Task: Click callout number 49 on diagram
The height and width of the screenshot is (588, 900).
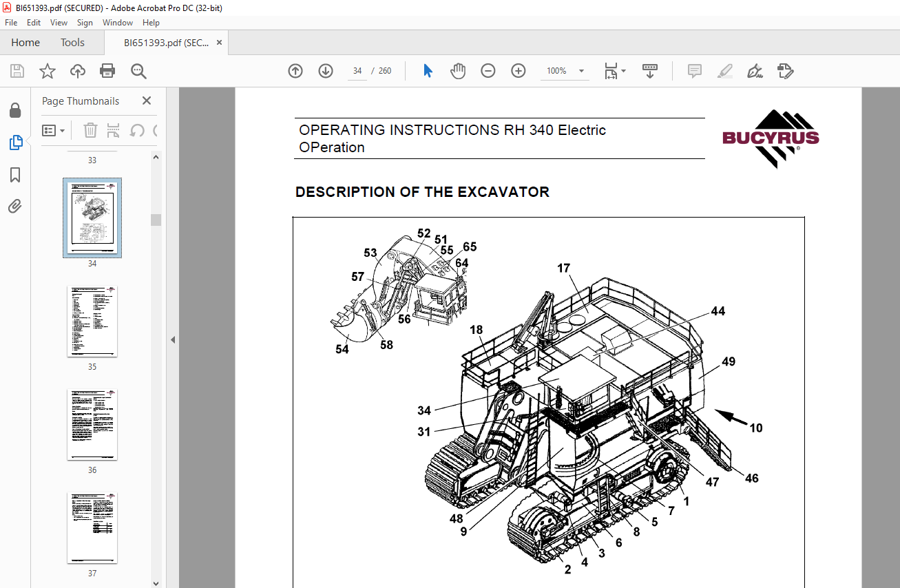Action: pyautogui.click(x=729, y=361)
